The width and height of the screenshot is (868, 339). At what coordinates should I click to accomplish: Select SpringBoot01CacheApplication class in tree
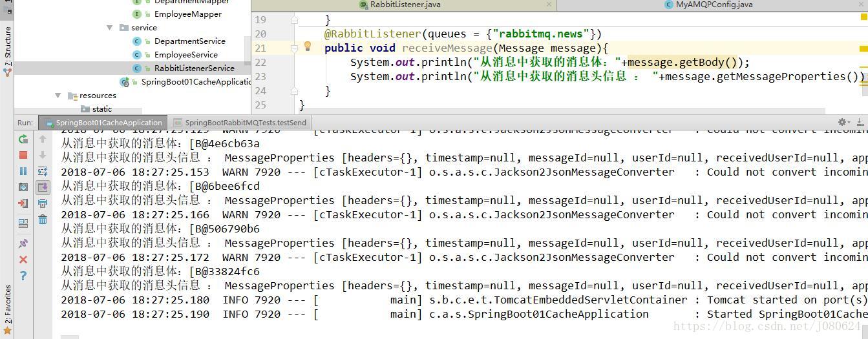(186, 81)
